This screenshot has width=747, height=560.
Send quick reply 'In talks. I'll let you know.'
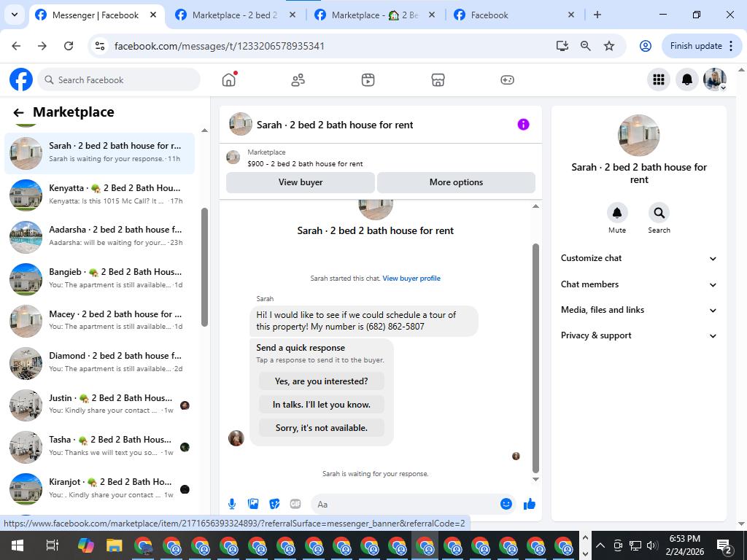(x=322, y=405)
